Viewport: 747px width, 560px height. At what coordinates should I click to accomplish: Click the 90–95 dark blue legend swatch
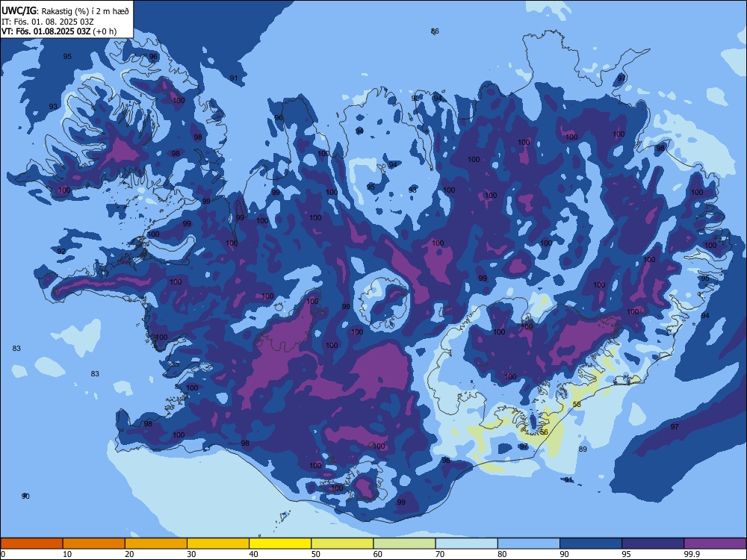click(591, 544)
